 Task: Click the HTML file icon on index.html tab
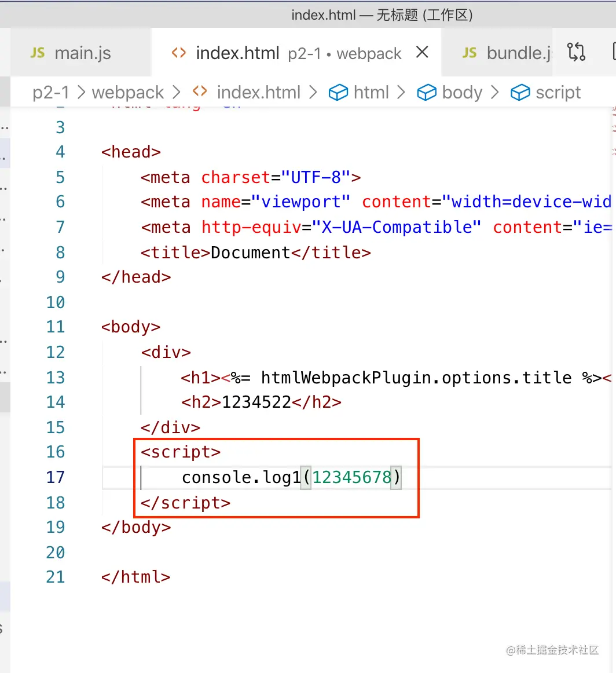tap(178, 53)
